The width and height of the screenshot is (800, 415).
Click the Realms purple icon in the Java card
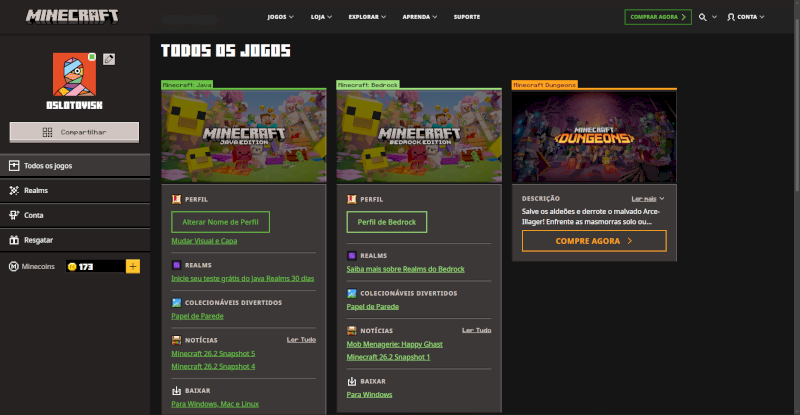(177, 265)
